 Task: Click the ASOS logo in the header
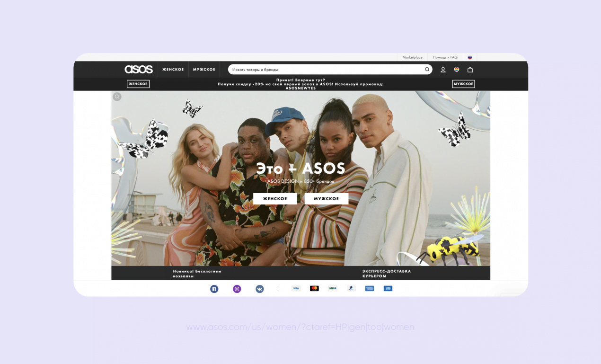(x=139, y=70)
